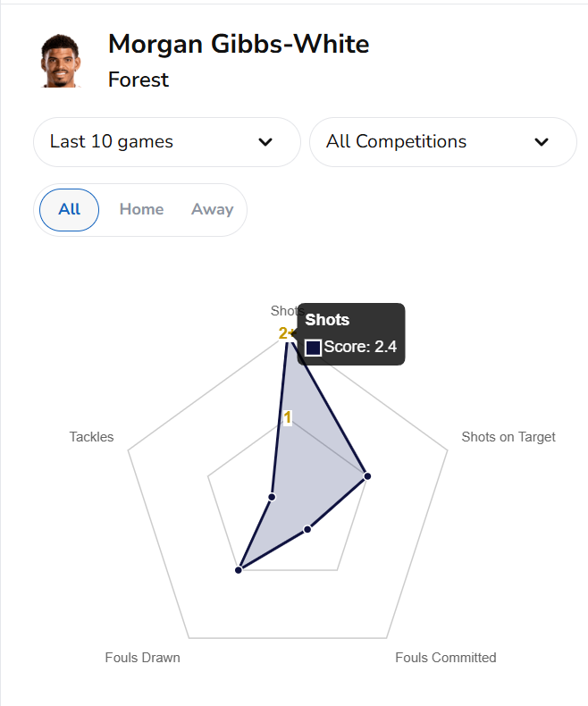The width and height of the screenshot is (588, 706).
Task: Click the Forest team name
Action: (x=139, y=80)
